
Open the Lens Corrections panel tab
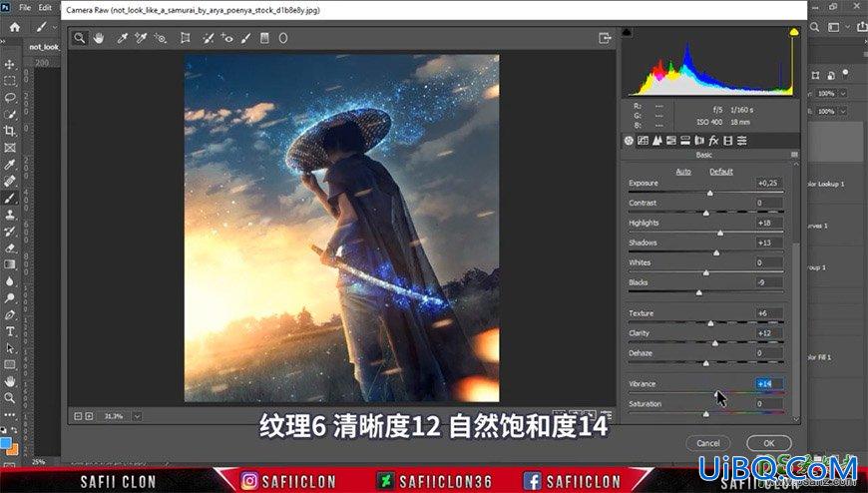(x=699, y=141)
